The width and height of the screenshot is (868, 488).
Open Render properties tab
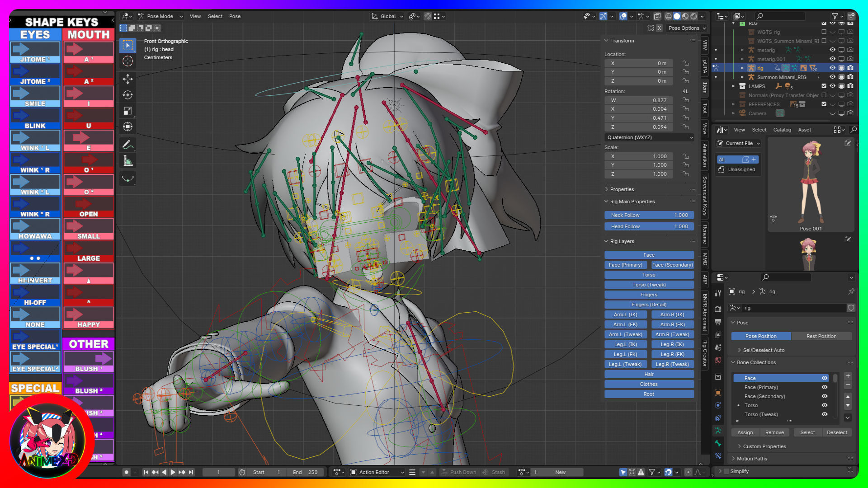[718, 310]
